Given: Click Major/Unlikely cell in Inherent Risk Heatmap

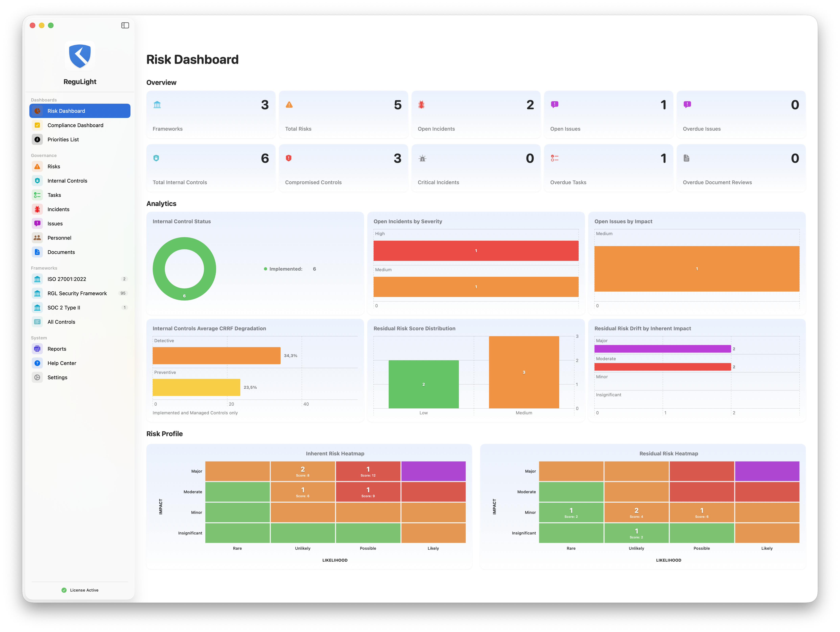Looking at the screenshot, I should pyautogui.click(x=303, y=471).
